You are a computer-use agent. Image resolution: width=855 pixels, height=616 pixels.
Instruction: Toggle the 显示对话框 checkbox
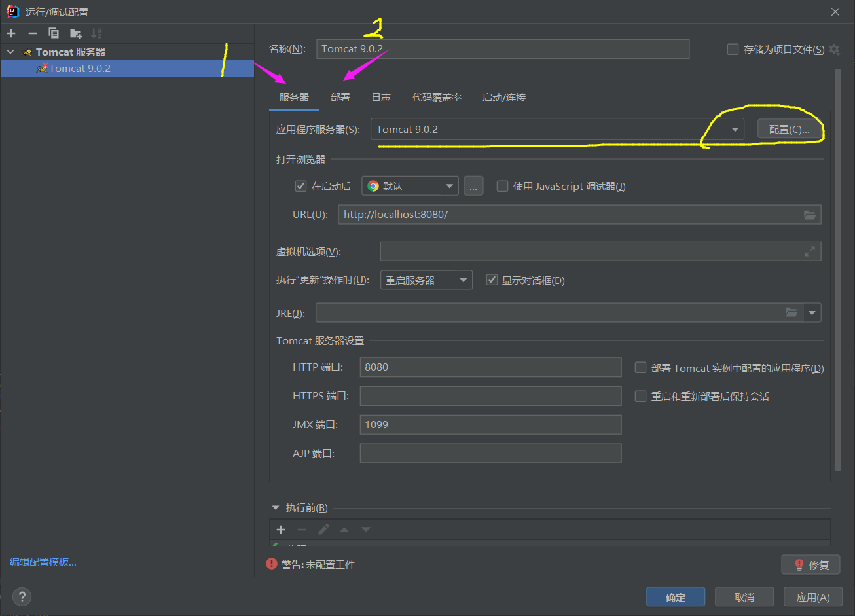pyautogui.click(x=492, y=280)
